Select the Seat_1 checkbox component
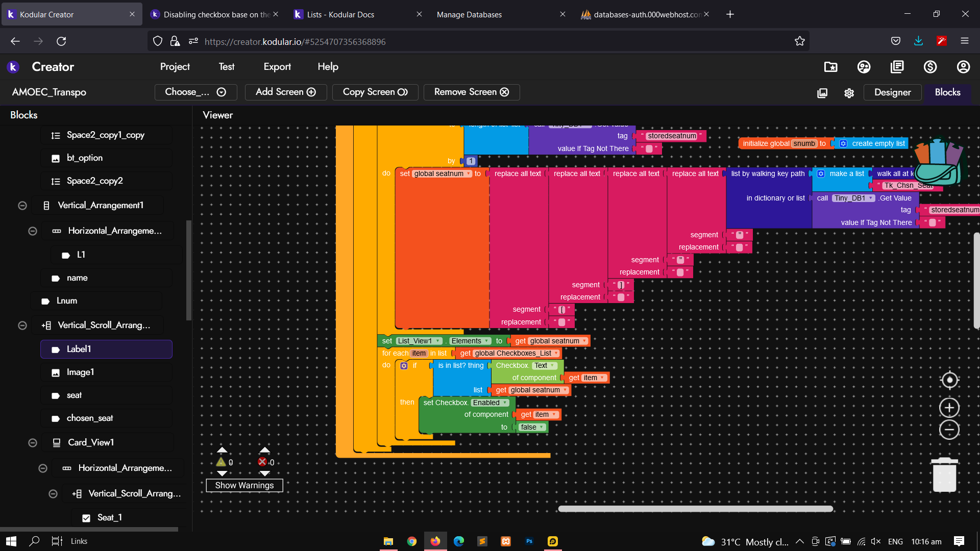Screen dimensions: 980x551 click(109, 517)
